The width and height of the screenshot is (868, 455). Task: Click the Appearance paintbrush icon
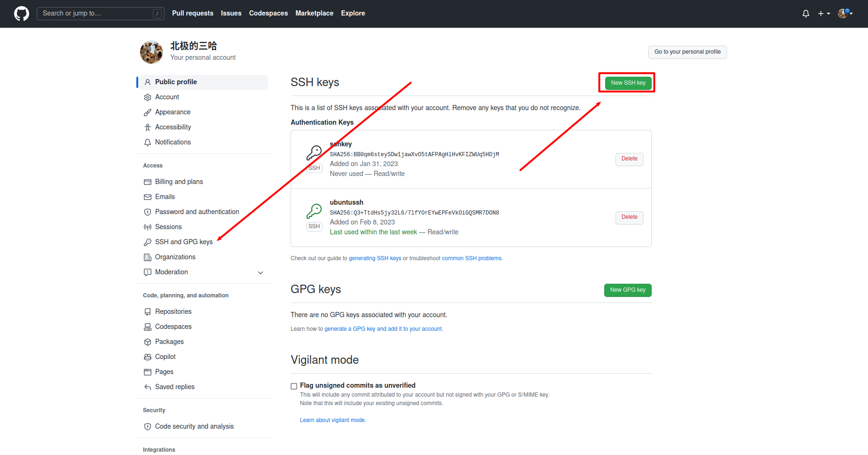[148, 112]
